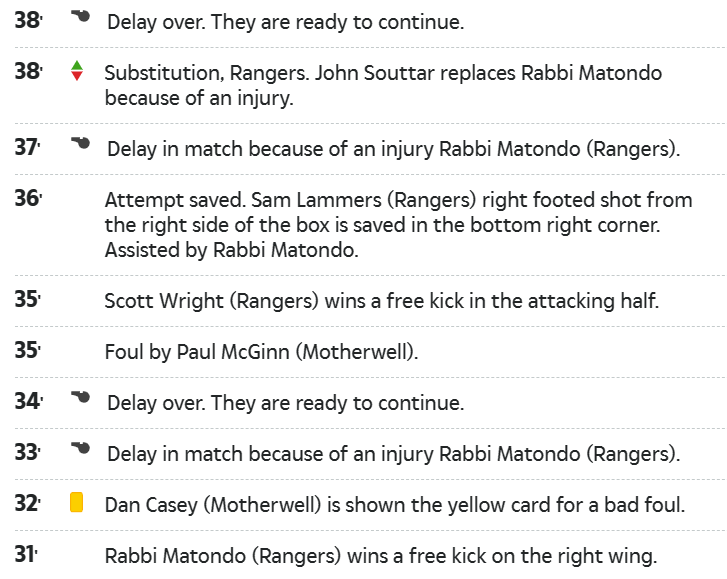
Task: Click whistle icon at 37' injury delay
Action: 81,143
